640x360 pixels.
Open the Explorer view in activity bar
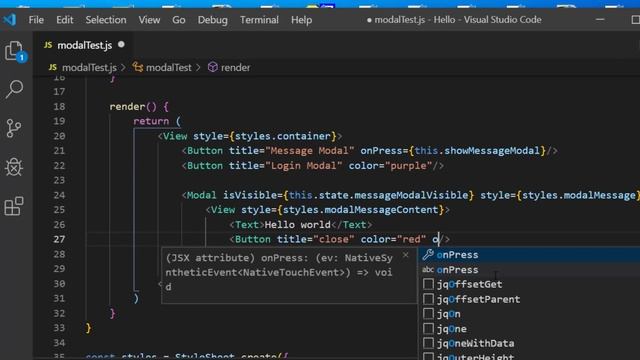(15, 51)
